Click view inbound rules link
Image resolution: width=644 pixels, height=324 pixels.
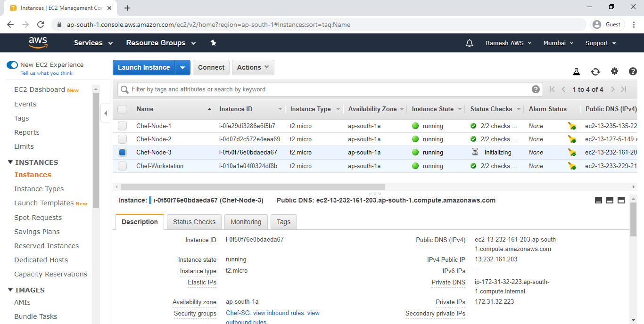pos(279,313)
